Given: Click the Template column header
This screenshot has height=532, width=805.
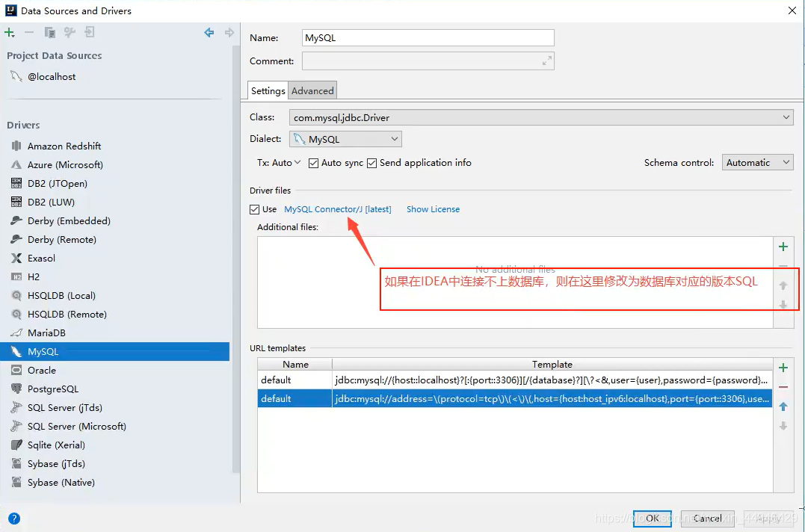Looking at the screenshot, I should point(552,364).
